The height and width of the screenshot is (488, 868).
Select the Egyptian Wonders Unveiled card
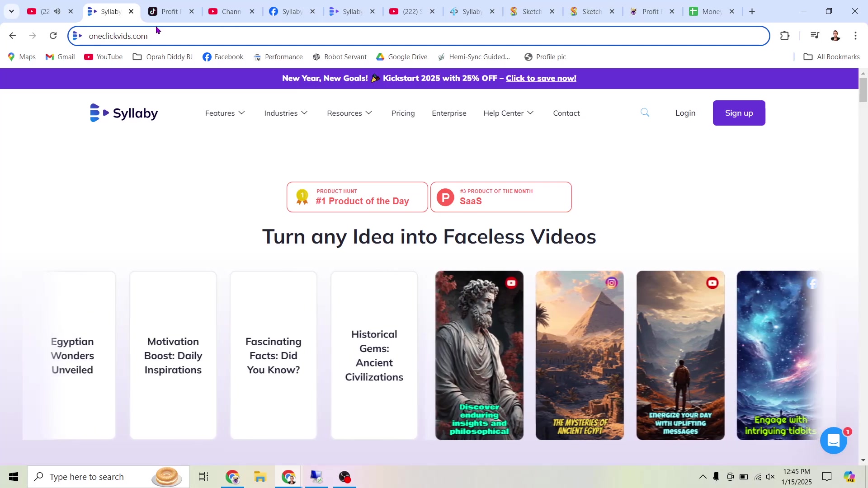(72, 355)
